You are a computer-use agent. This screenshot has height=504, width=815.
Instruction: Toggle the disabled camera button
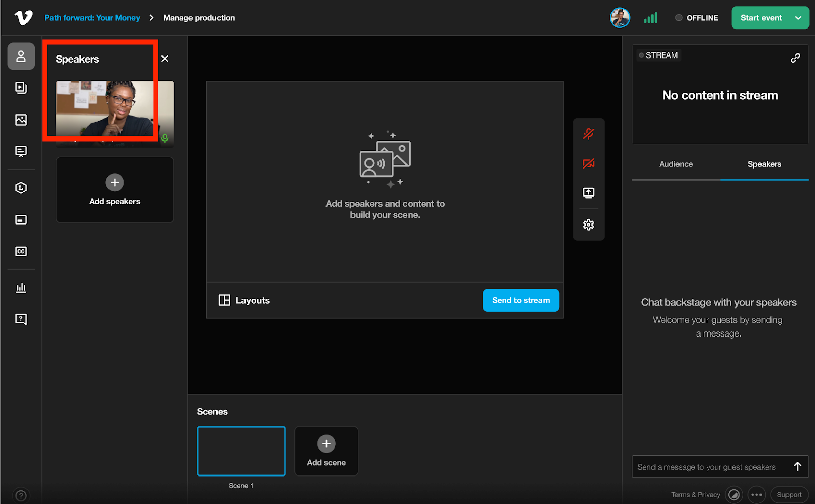[x=588, y=163]
